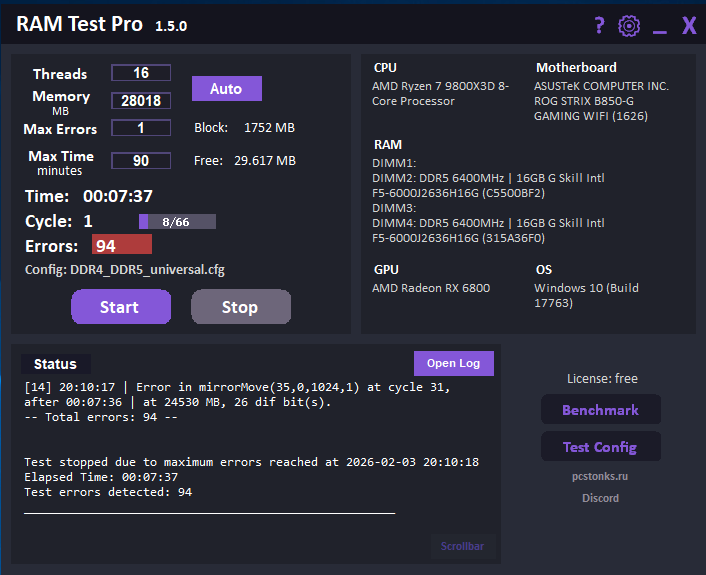The height and width of the screenshot is (575, 706).
Task: Click the Time value 00:07:37
Action: coord(118,196)
